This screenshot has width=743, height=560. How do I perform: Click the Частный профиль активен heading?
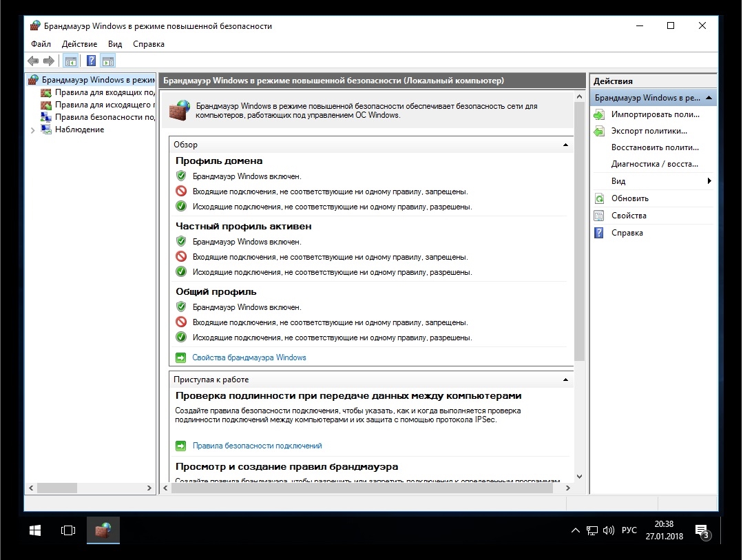click(244, 226)
